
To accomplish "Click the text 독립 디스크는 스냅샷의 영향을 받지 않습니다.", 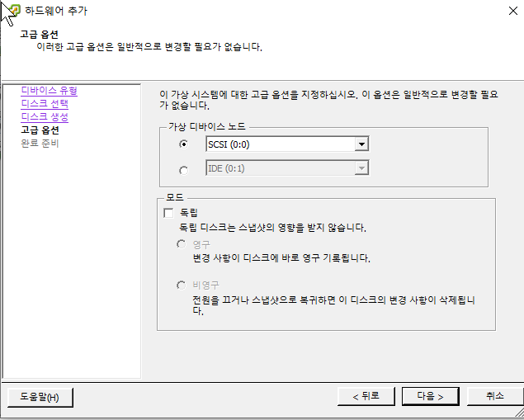I will [x=272, y=228].
